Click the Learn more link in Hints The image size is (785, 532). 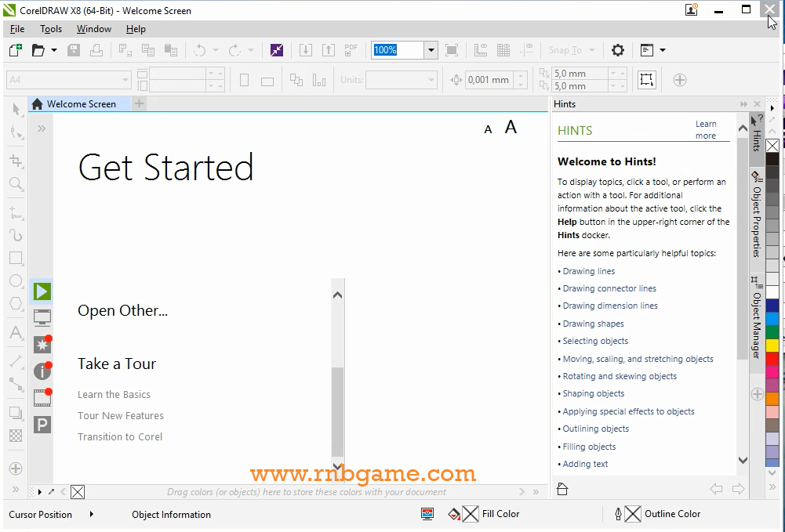tap(705, 129)
